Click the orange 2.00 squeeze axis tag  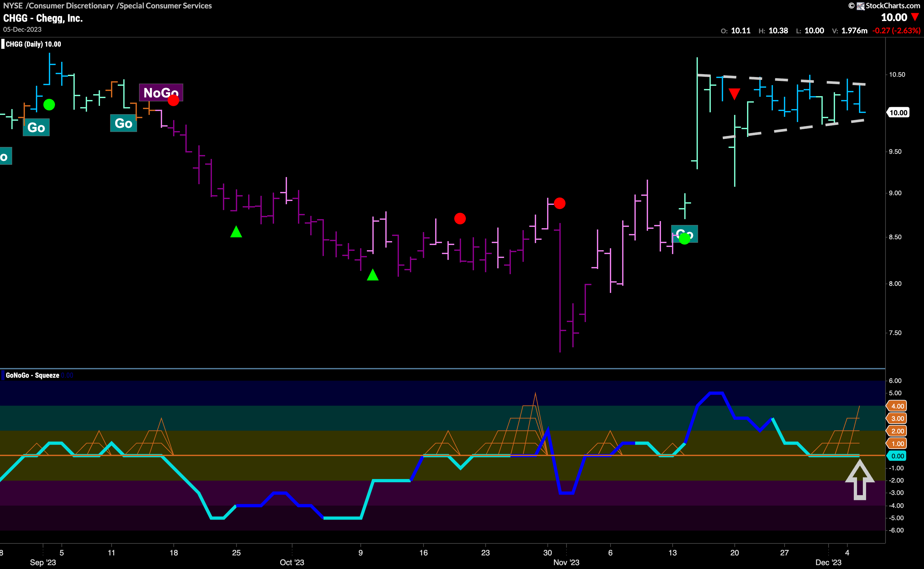click(896, 431)
